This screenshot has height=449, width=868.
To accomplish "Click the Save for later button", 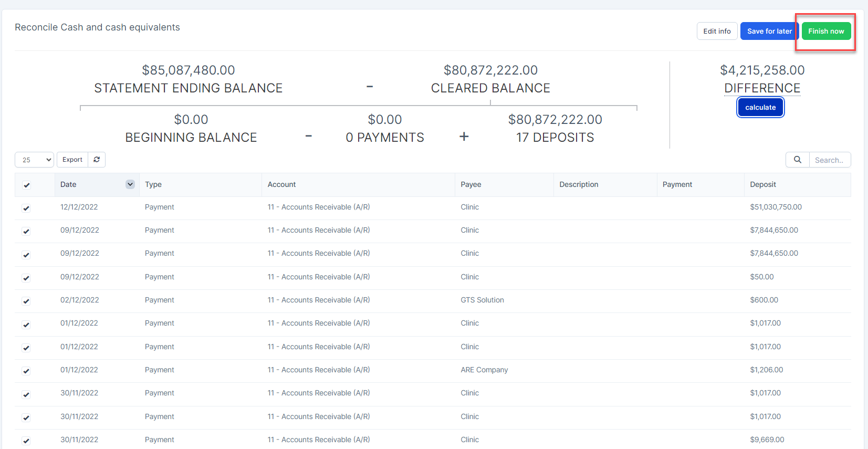I will pyautogui.click(x=769, y=31).
